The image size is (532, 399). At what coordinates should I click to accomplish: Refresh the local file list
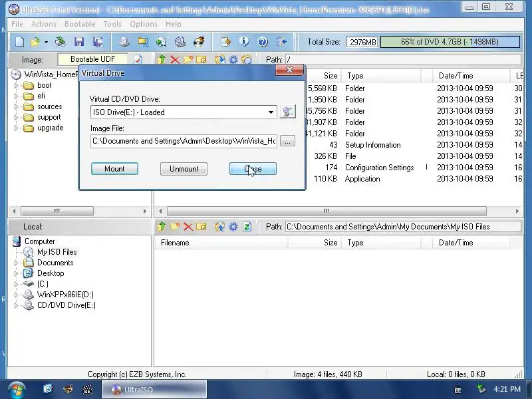tap(247, 227)
